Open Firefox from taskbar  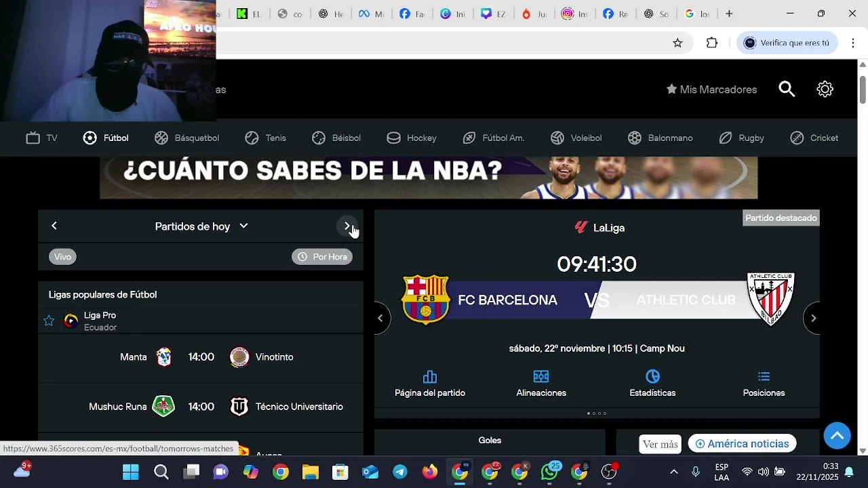(430, 472)
